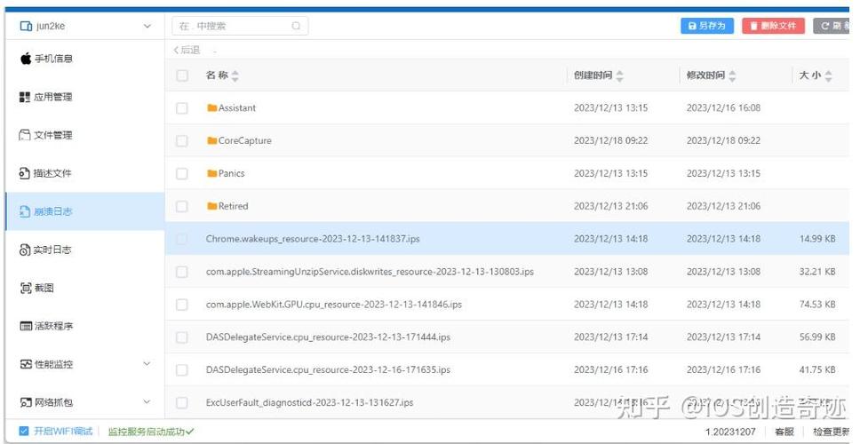This screenshot has width=868, height=444.
Task: Click the 截图 screenshot icon
Action: pos(26,288)
